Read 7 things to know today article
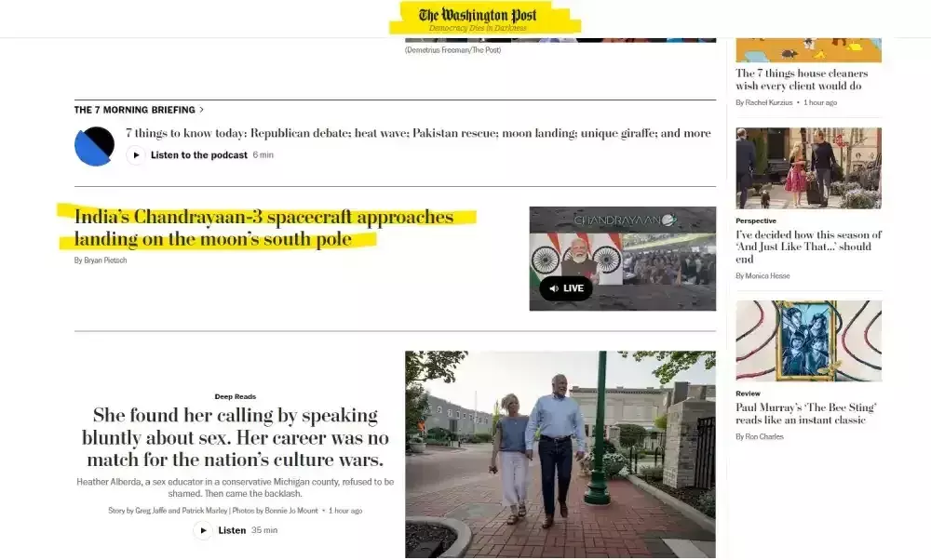The image size is (931, 560). [x=418, y=133]
